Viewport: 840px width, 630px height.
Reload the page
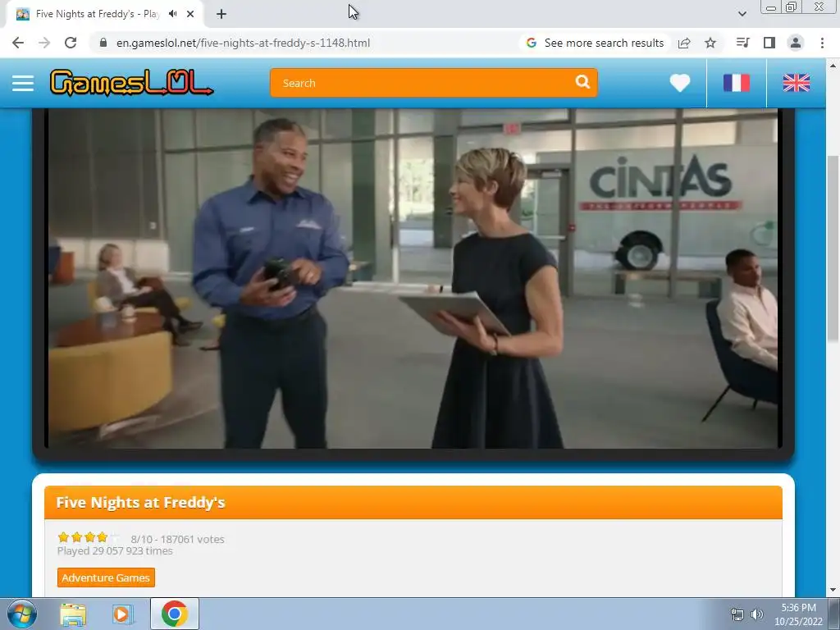pyautogui.click(x=71, y=43)
